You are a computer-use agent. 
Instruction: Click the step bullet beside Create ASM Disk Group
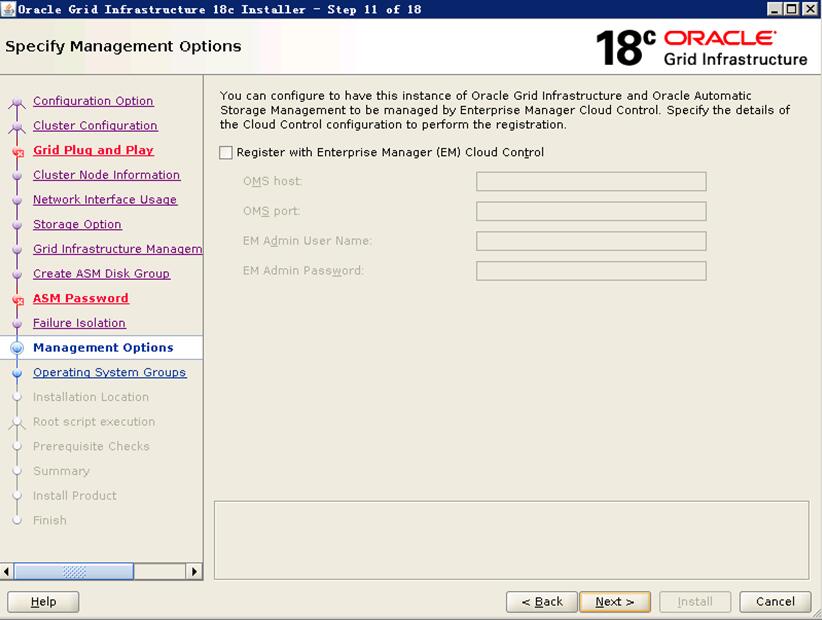(x=17, y=274)
